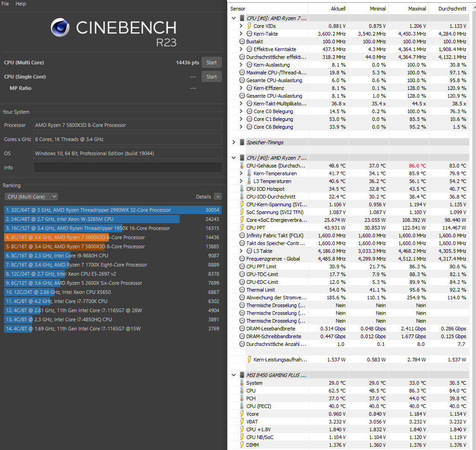The image size is (476, 450).
Task: Click the Kern-Leistungsaufnahme lightning icon
Action: [x=249, y=359]
